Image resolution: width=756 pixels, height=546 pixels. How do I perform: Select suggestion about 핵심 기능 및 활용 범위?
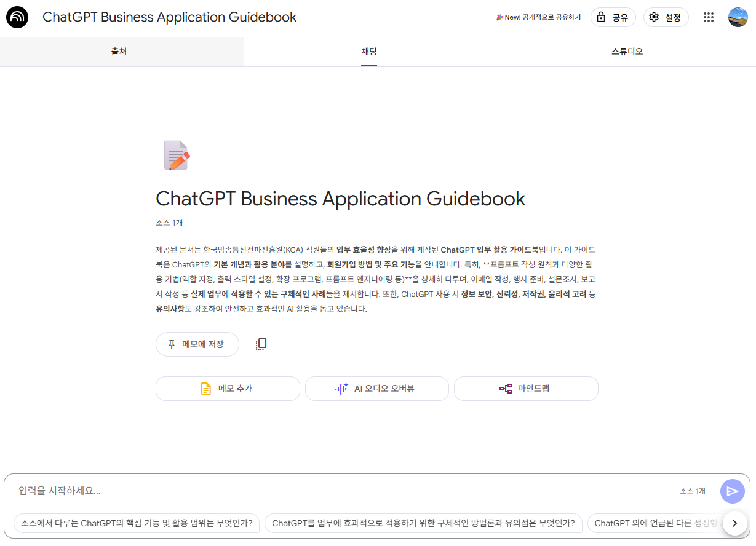tap(137, 523)
